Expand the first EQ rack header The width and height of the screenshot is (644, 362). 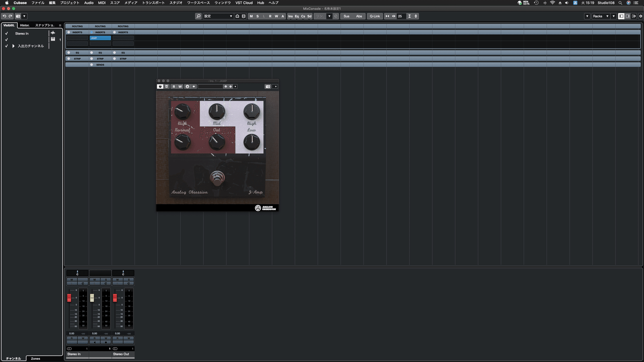77,52
